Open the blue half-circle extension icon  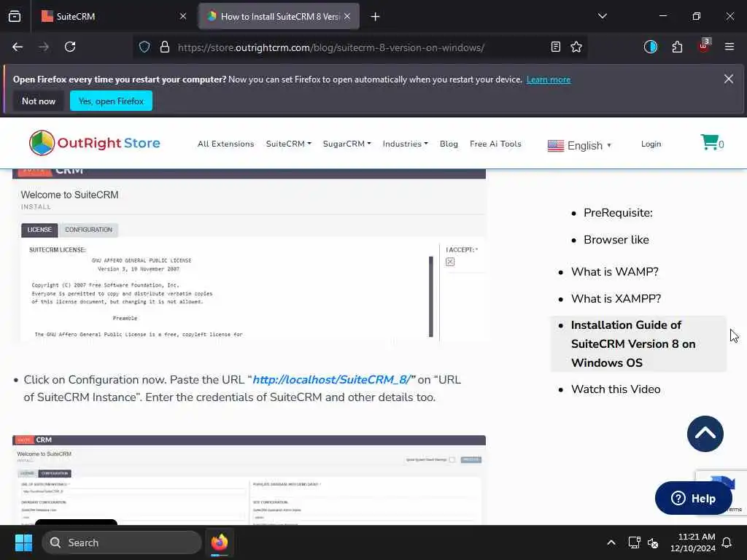pos(651,47)
